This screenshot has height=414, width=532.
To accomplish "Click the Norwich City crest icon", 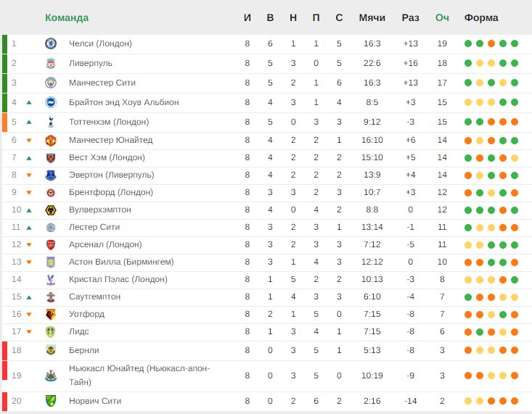I will [51, 401].
